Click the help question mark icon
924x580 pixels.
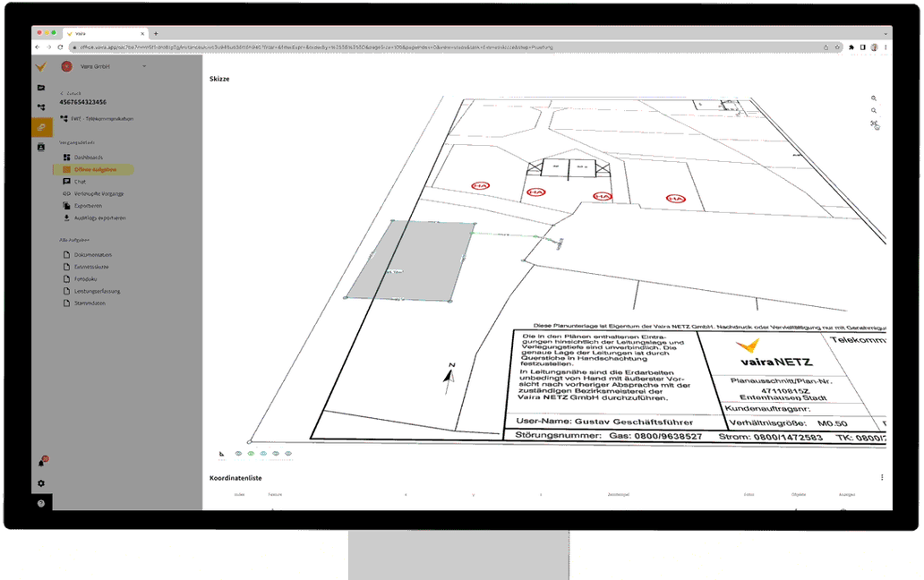pyautogui.click(x=41, y=503)
